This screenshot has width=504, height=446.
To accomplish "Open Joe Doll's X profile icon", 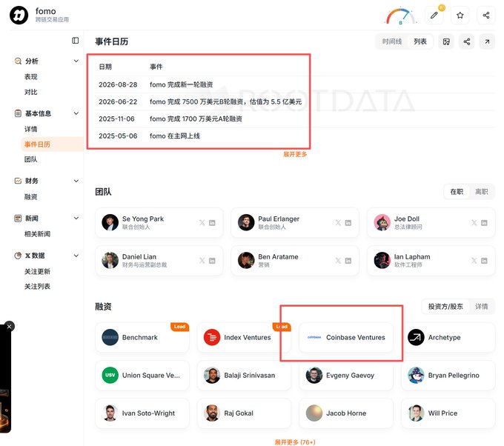I will [x=474, y=223].
